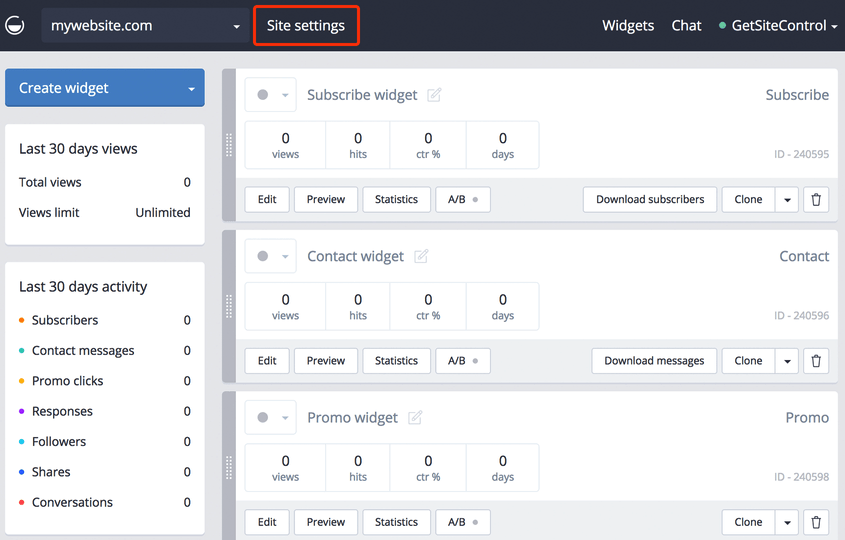
Task: Open A/B test for Subscribe widget
Action: point(463,199)
